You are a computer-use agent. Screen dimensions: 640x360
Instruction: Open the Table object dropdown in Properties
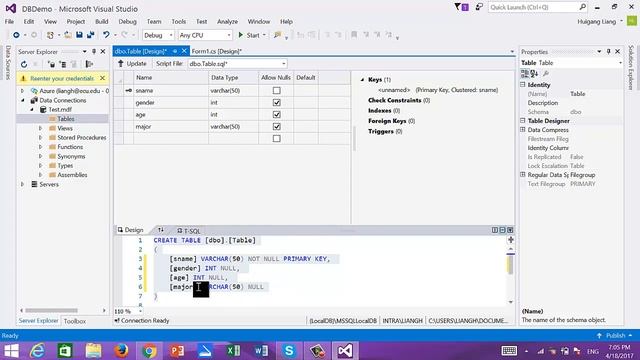571,63
